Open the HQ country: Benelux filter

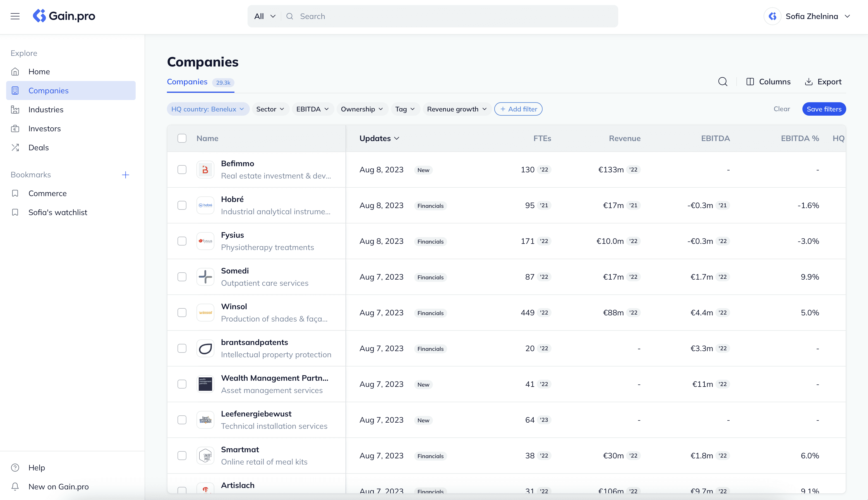coord(208,109)
